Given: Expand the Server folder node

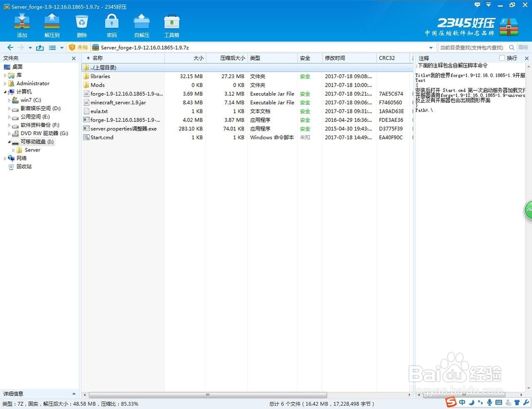Looking at the screenshot, I should 13,150.
